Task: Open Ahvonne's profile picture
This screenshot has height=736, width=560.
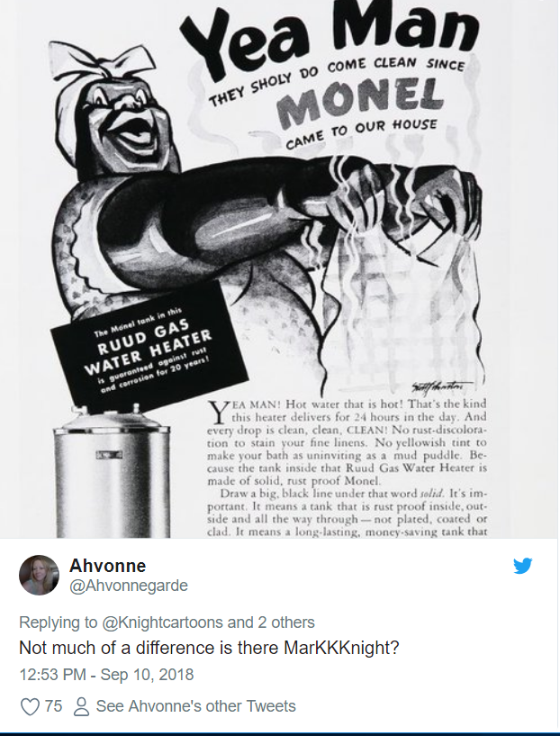Action: point(39,575)
